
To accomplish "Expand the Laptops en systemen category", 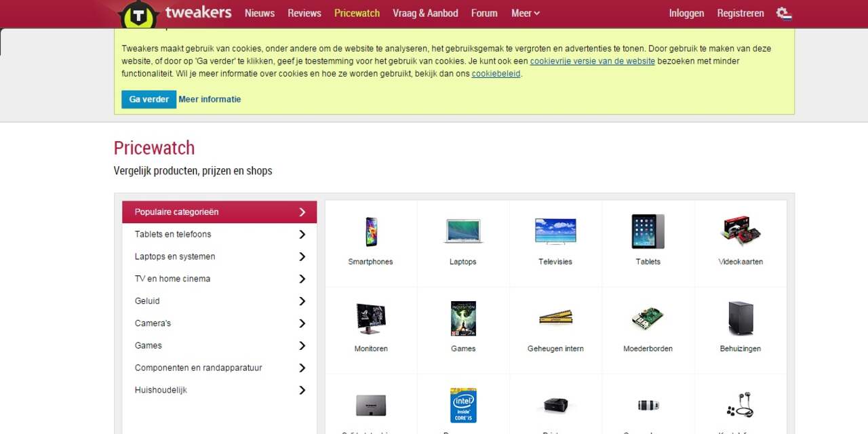I will point(175,256).
